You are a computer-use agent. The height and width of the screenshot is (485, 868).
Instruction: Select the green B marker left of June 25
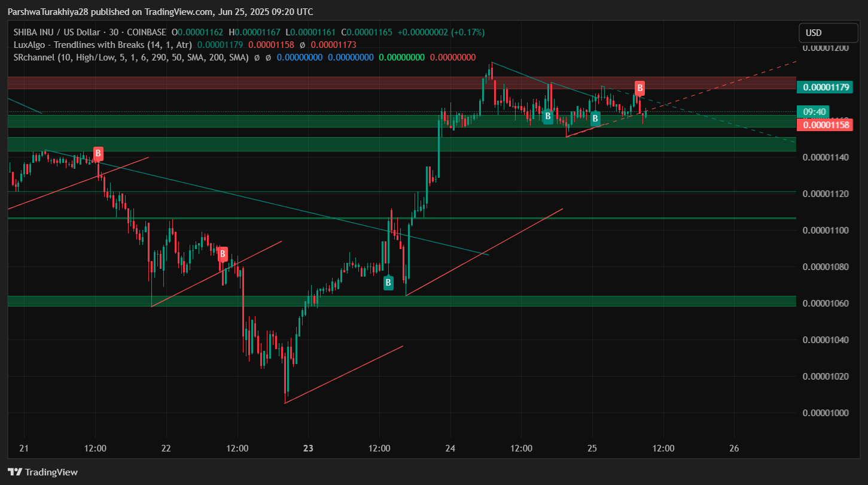pos(547,117)
